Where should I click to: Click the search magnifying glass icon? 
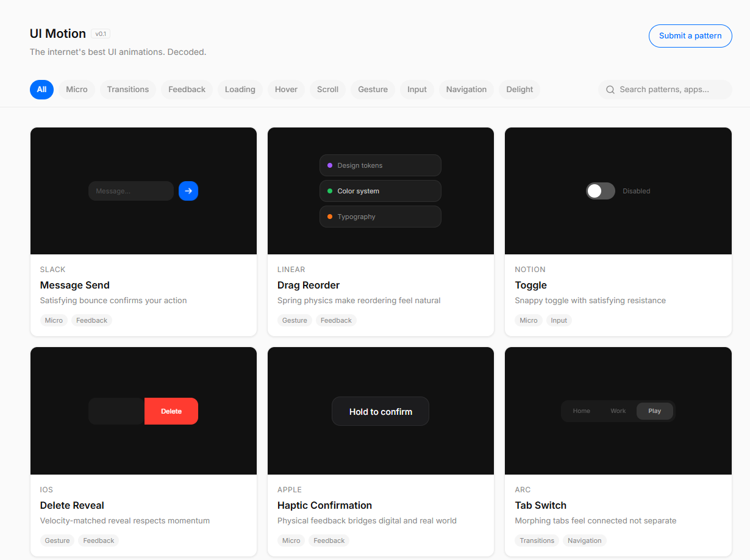pos(610,89)
